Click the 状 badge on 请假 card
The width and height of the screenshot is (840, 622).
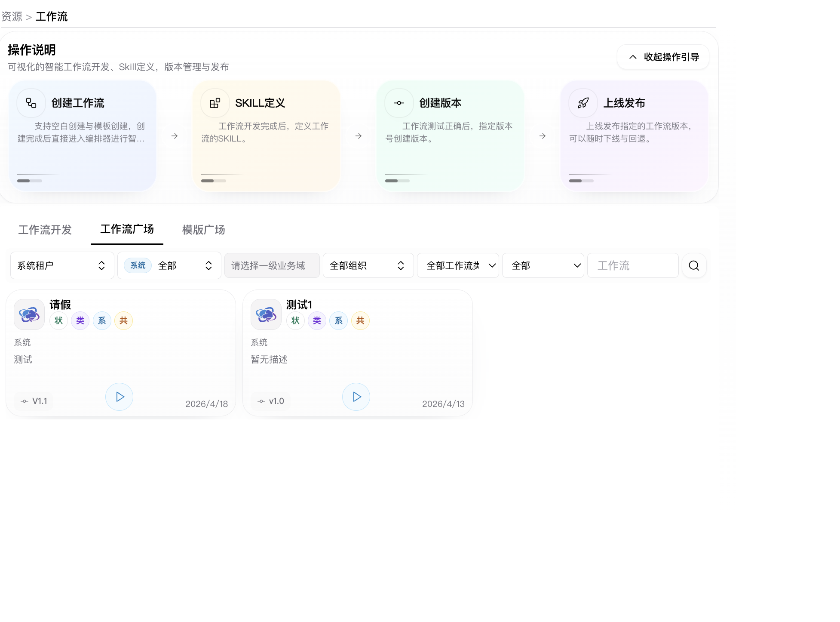(x=58, y=320)
